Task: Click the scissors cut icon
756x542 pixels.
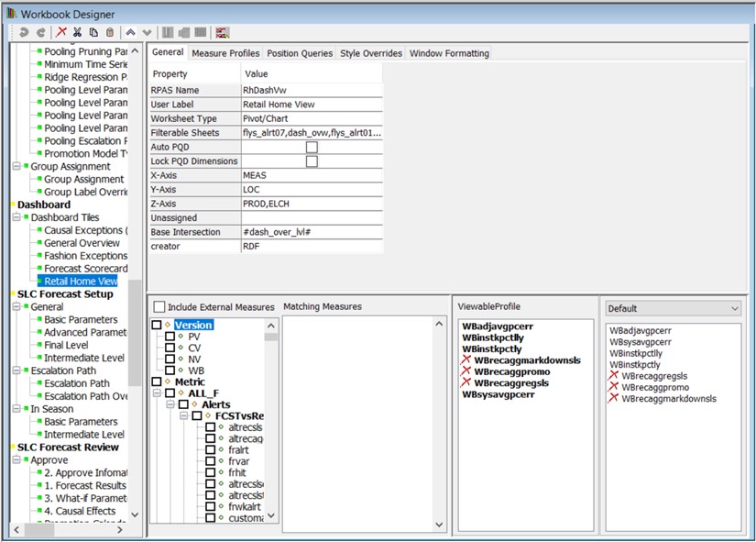Action: pos(78,33)
